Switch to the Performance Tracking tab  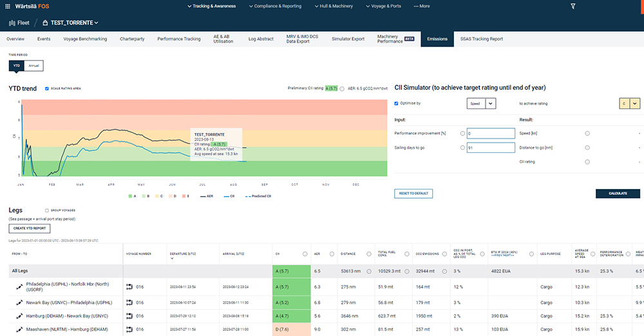178,39
